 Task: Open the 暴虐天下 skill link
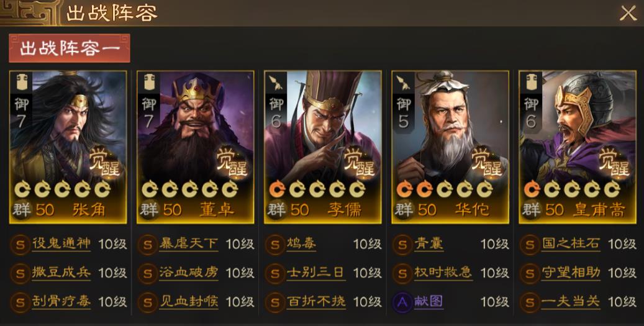(x=189, y=244)
